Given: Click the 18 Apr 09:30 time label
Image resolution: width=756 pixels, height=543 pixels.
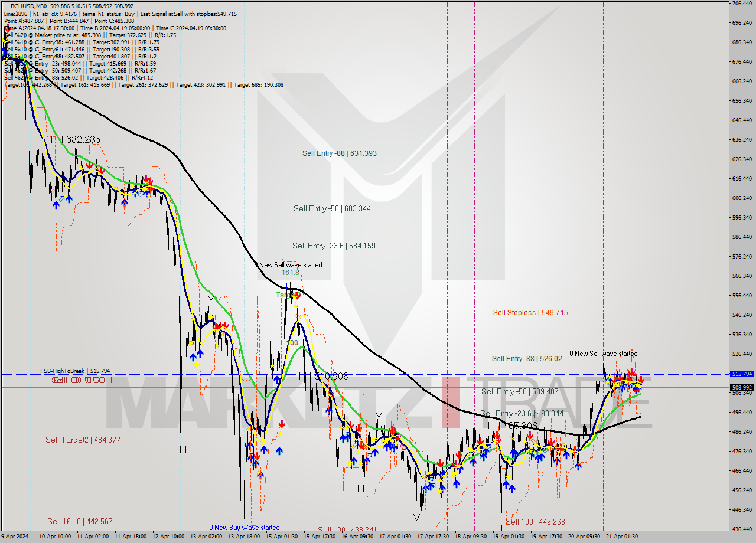Looking at the screenshot, I should 471,537.
